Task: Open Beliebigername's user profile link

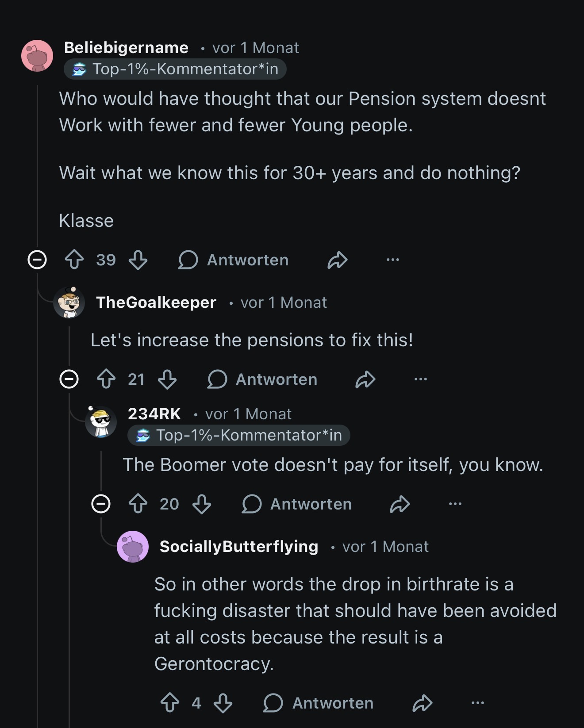Action: tap(126, 48)
